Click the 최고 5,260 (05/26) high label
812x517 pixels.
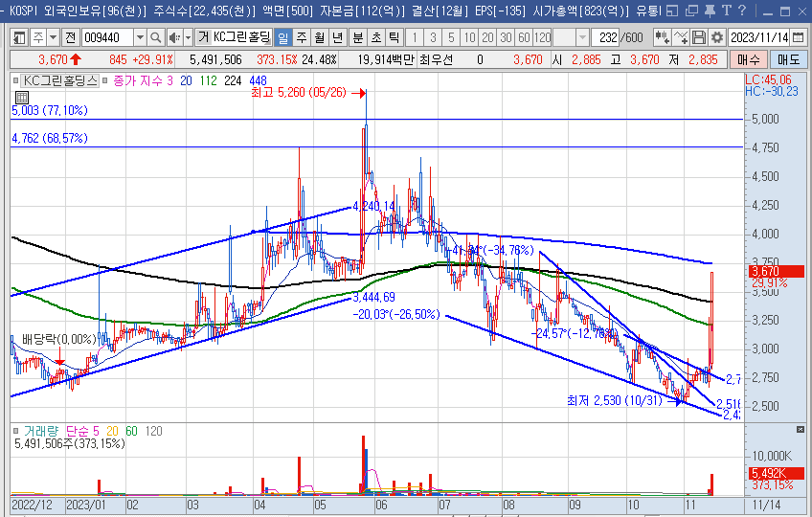299,93
